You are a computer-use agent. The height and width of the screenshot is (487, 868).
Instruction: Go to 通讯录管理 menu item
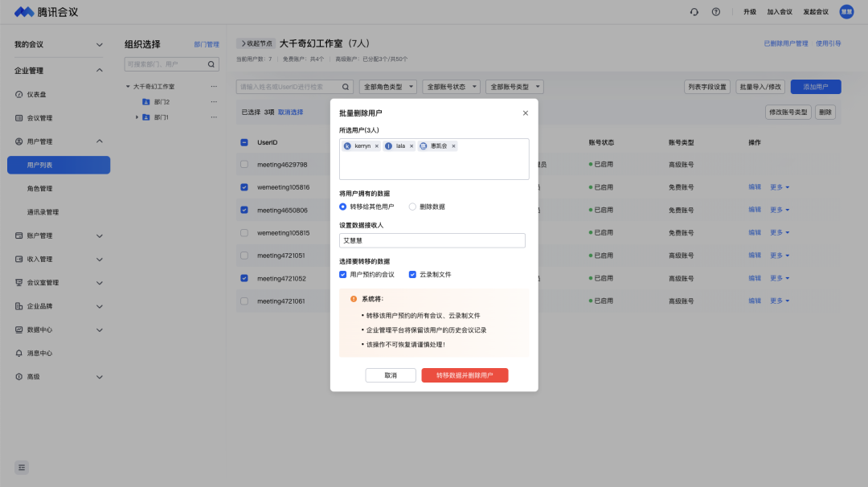(43, 212)
